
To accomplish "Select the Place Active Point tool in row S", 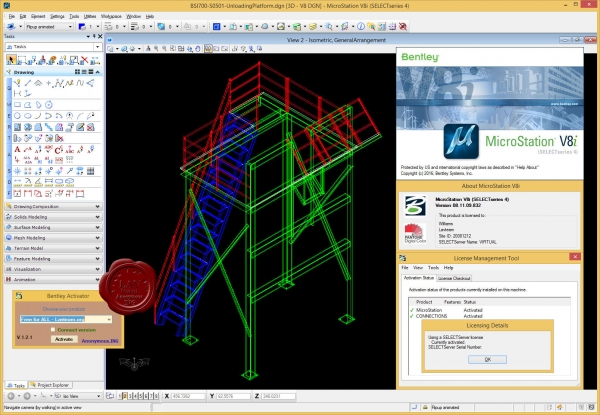I will [17, 171].
